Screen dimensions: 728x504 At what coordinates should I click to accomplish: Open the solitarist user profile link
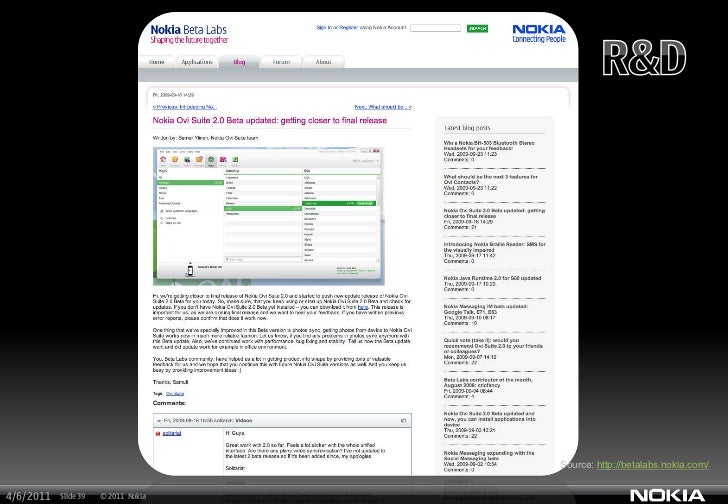click(x=172, y=433)
